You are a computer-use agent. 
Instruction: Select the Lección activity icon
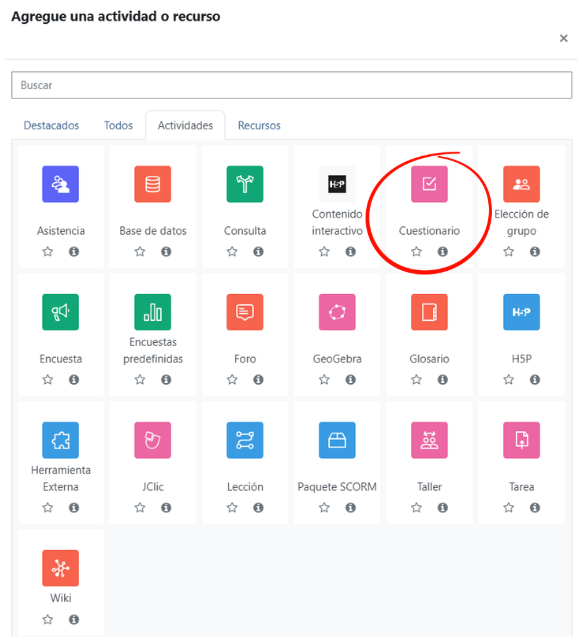tap(245, 440)
